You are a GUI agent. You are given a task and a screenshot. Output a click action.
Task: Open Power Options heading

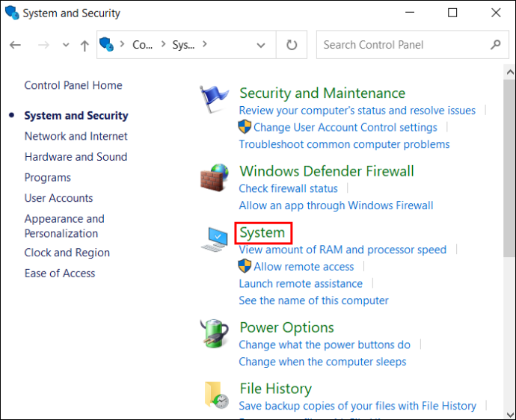[286, 327]
